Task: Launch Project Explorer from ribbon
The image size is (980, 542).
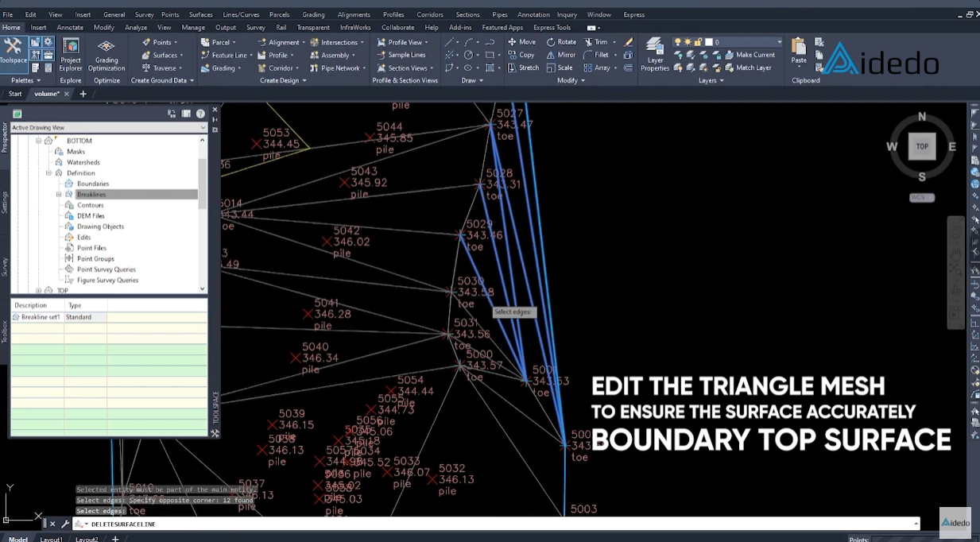Action: point(71,55)
